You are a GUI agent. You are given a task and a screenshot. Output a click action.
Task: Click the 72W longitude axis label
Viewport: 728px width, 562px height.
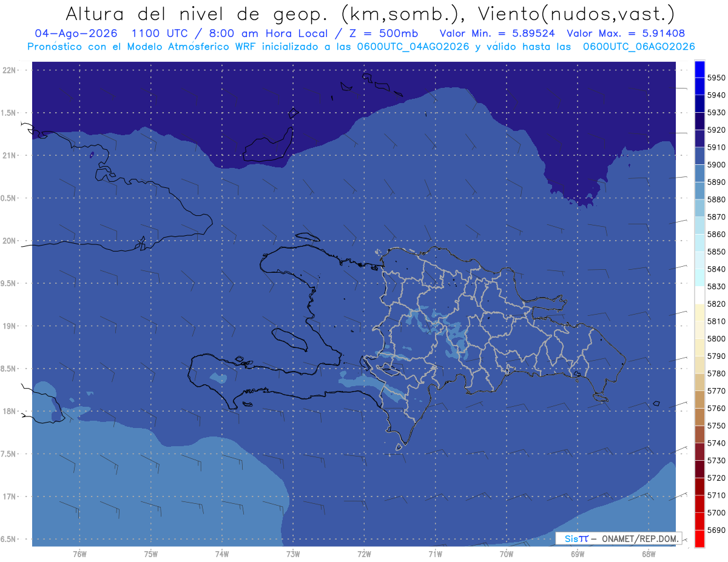(364, 554)
